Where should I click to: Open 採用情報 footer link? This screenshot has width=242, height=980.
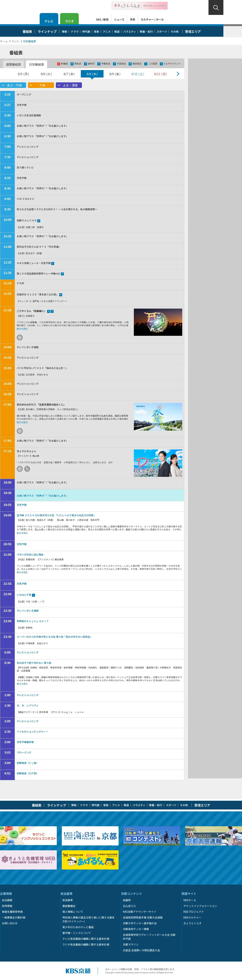[x=7, y=906]
